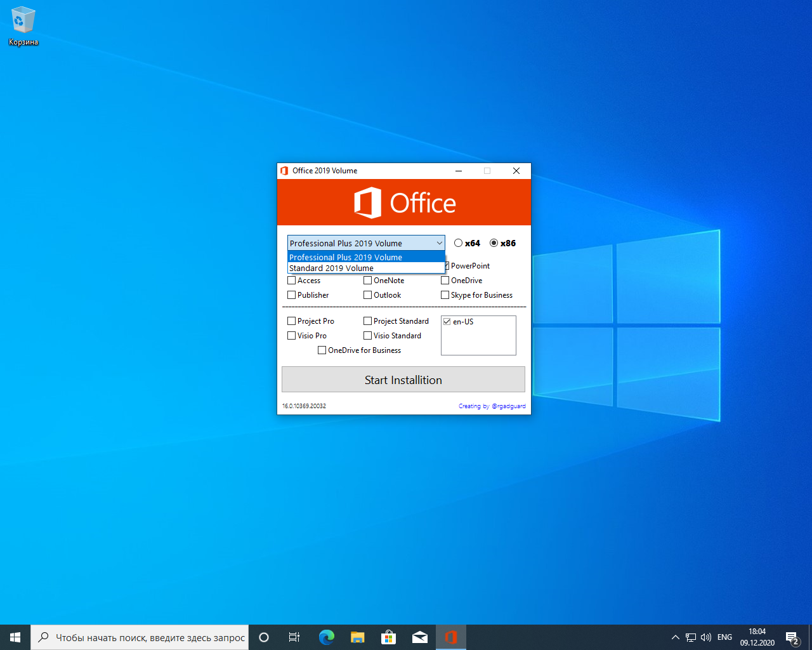This screenshot has width=812, height=650.
Task: Choose Professional Plus 2019 Volume option
Action: [366, 257]
